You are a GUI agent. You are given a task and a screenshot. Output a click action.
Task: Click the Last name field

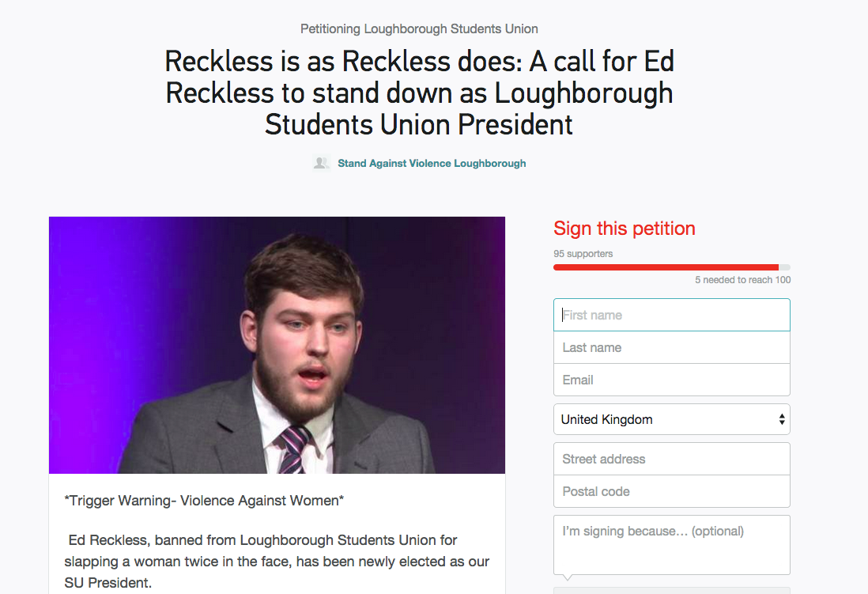coord(671,347)
